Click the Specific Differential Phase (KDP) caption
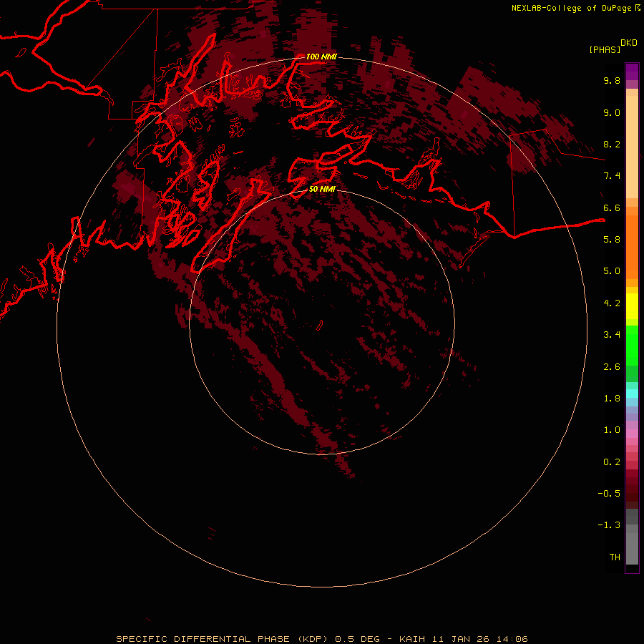 [x=222, y=639]
